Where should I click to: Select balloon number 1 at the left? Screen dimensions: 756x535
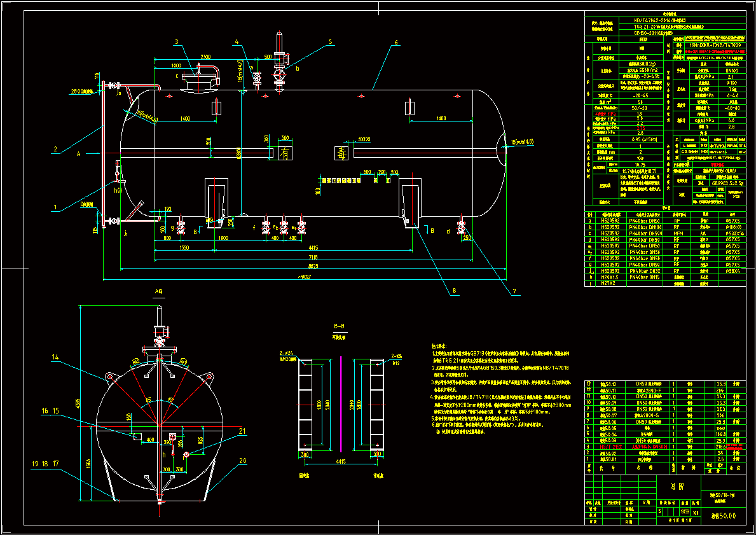point(55,207)
